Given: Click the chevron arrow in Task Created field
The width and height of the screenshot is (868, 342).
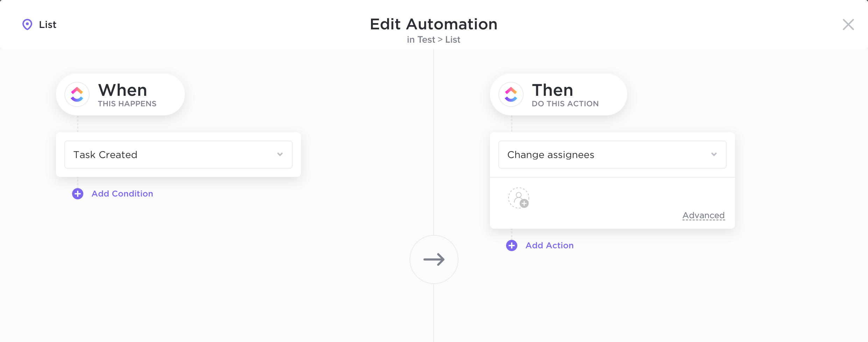Looking at the screenshot, I should coord(280,155).
